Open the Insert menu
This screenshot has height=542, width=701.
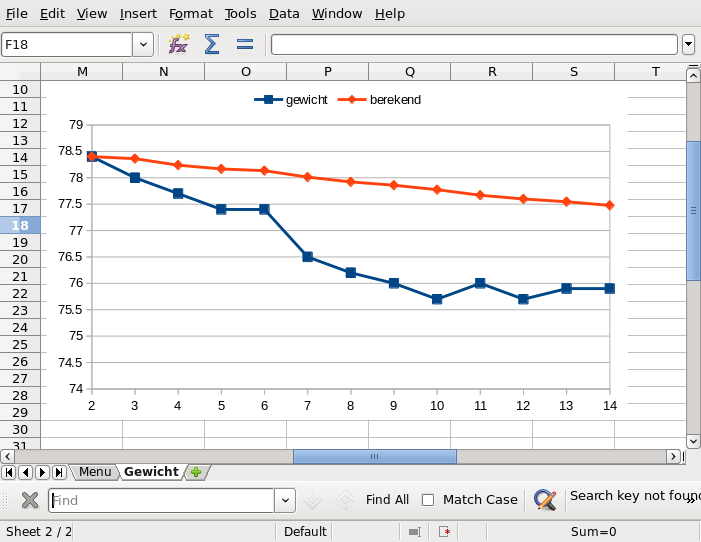tap(138, 13)
